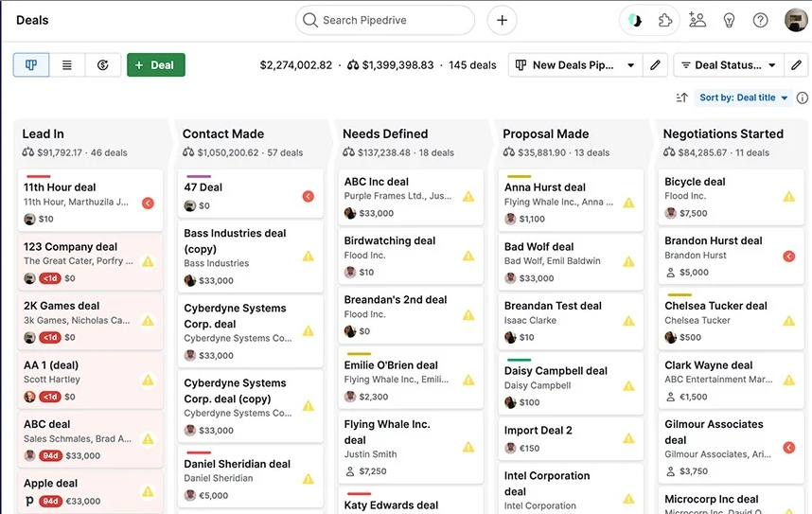Click the <1d badge on 123 Company deal

point(50,278)
